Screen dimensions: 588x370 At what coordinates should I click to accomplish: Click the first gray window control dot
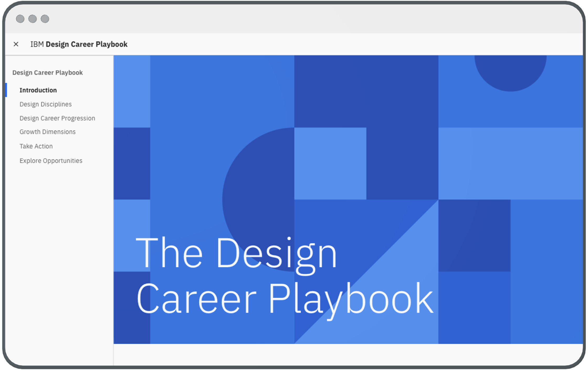pos(20,19)
